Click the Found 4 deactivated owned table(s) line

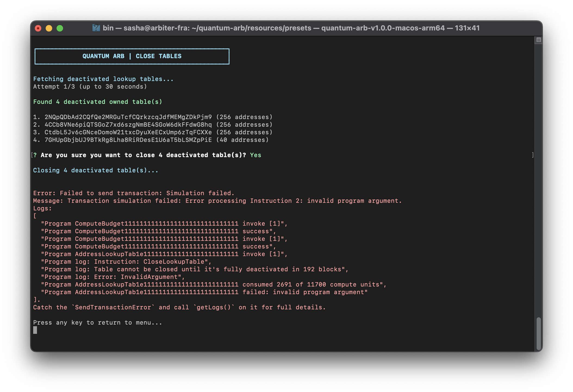coord(98,102)
